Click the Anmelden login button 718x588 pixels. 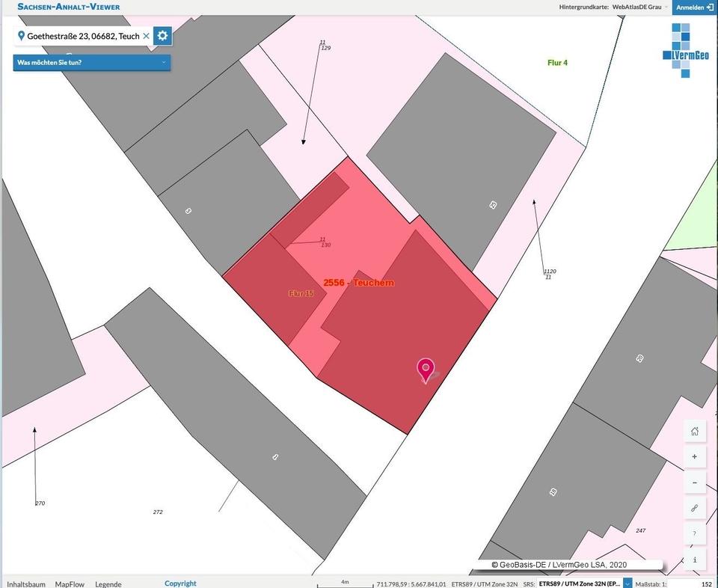(694, 7)
